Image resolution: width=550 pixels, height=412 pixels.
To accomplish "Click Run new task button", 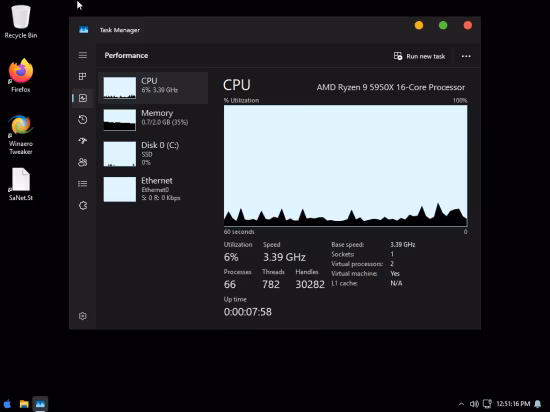I will click(x=420, y=56).
